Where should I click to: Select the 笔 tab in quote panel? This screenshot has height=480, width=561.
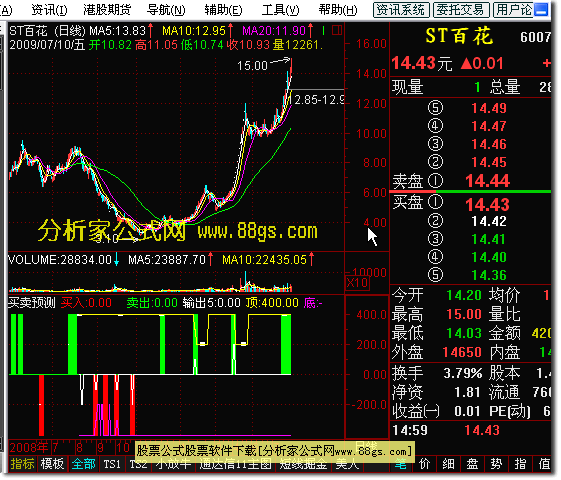tap(401, 464)
